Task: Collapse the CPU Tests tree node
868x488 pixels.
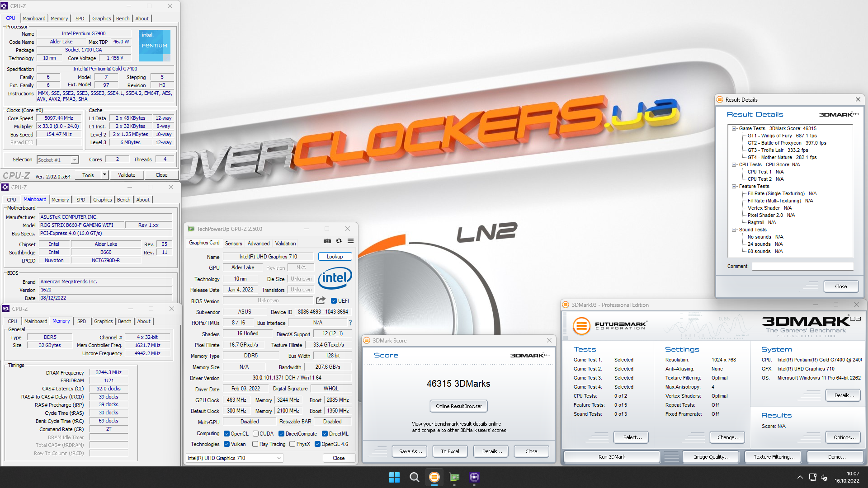Action: (x=734, y=164)
